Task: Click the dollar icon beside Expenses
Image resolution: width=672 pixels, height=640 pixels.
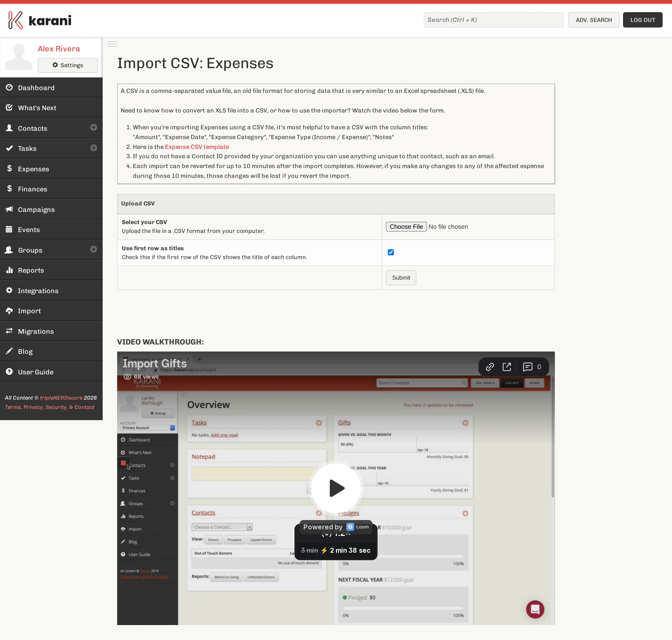Action: pos(9,169)
